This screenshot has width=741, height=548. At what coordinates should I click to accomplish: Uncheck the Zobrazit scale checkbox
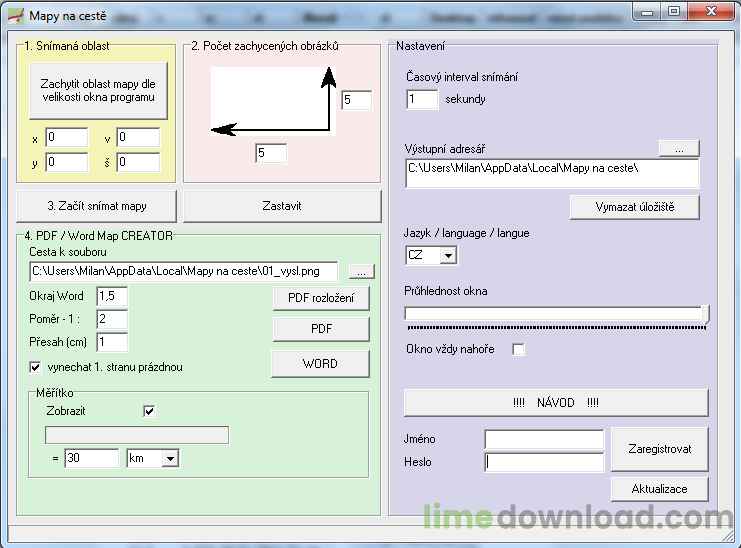[x=149, y=411]
